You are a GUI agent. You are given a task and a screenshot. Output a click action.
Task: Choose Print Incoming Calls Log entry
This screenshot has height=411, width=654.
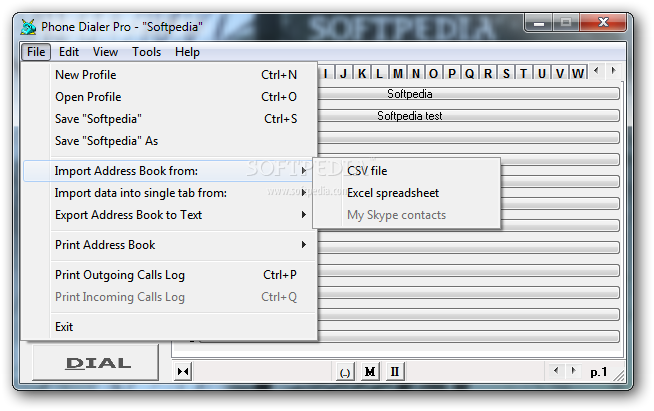point(170,297)
